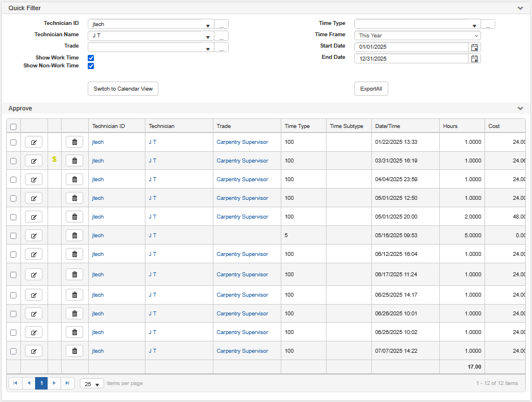Click edit icon for 01/22/2025 13:33 entry
Image resolution: width=532 pixels, height=402 pixels.
coord(33,142)
